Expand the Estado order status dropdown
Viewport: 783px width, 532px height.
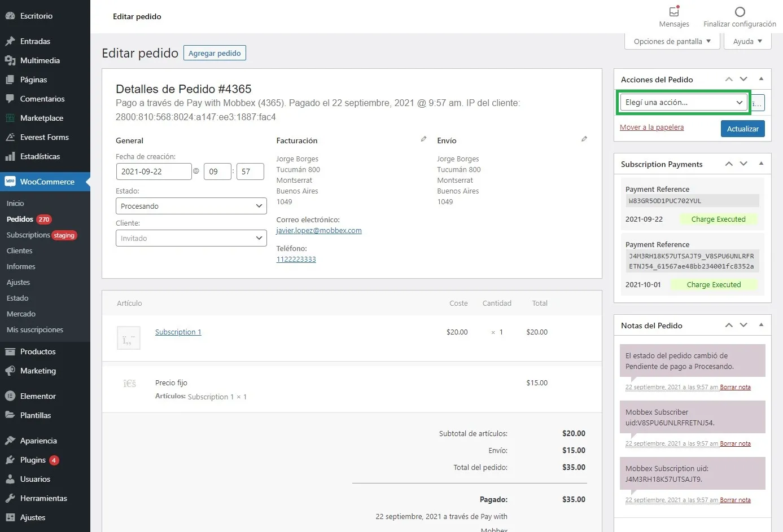[191, 206]
